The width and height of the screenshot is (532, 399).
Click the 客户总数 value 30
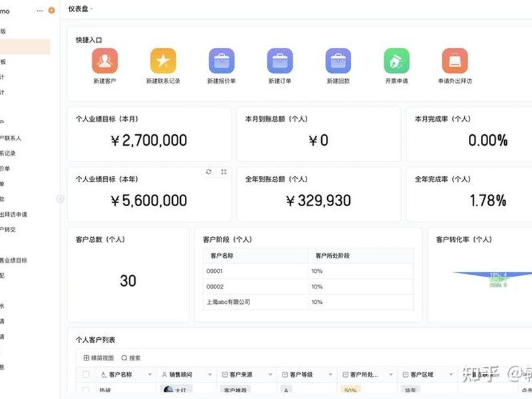click(x=128, y=281)
